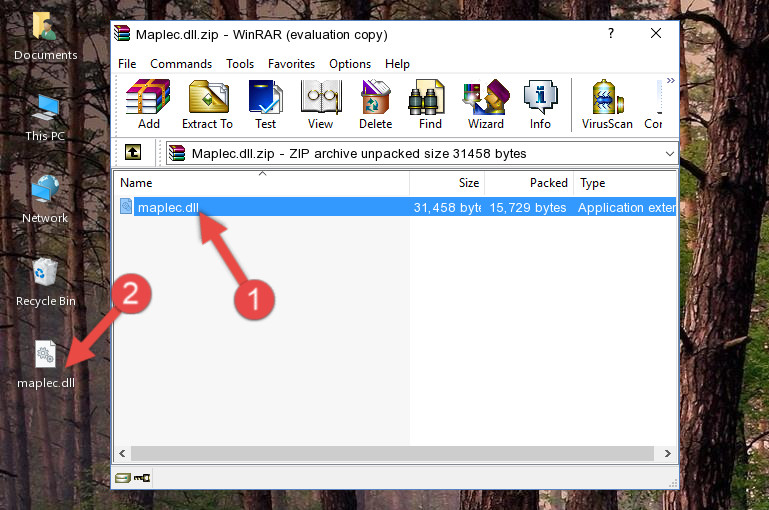The width and height of the screenshot is (769, 510).
Task: Show archive Info
Action: coord(540,104)
